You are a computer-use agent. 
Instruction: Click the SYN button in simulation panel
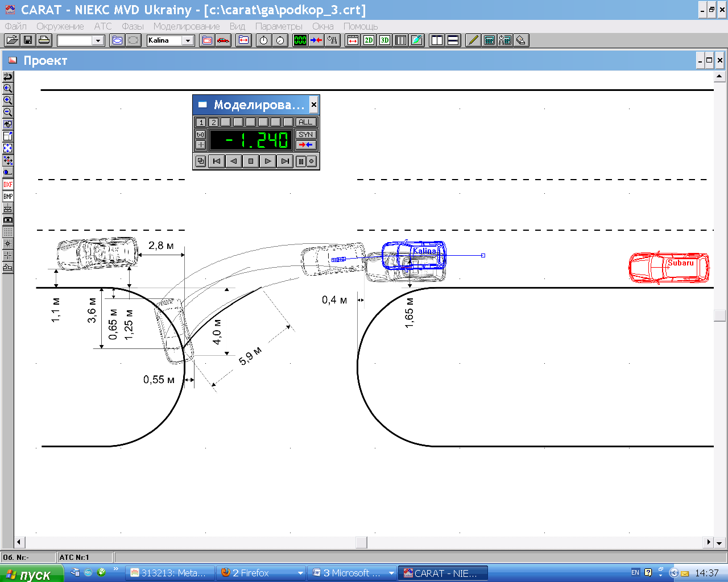tap(306, 135)
